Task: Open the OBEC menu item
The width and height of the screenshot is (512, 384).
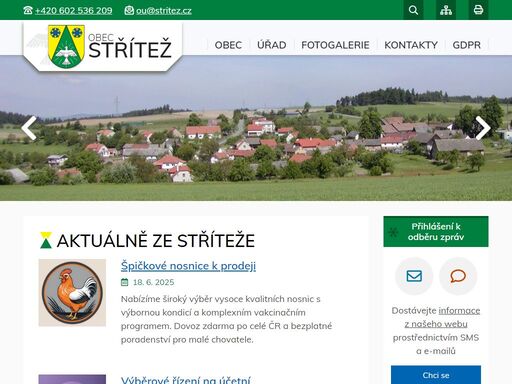Action: pyautogui.click(x=228, y=45)
